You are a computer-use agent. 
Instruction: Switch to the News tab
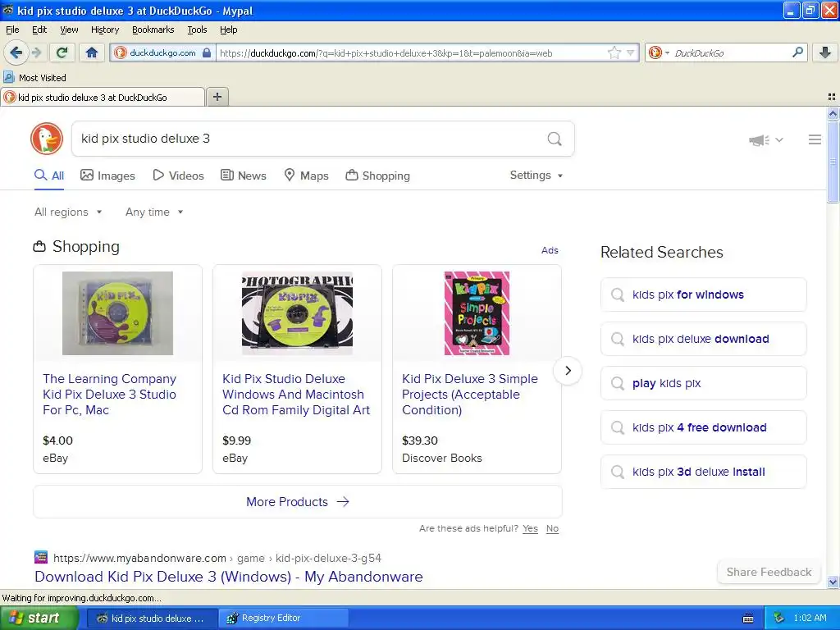(x=244, y=176)
